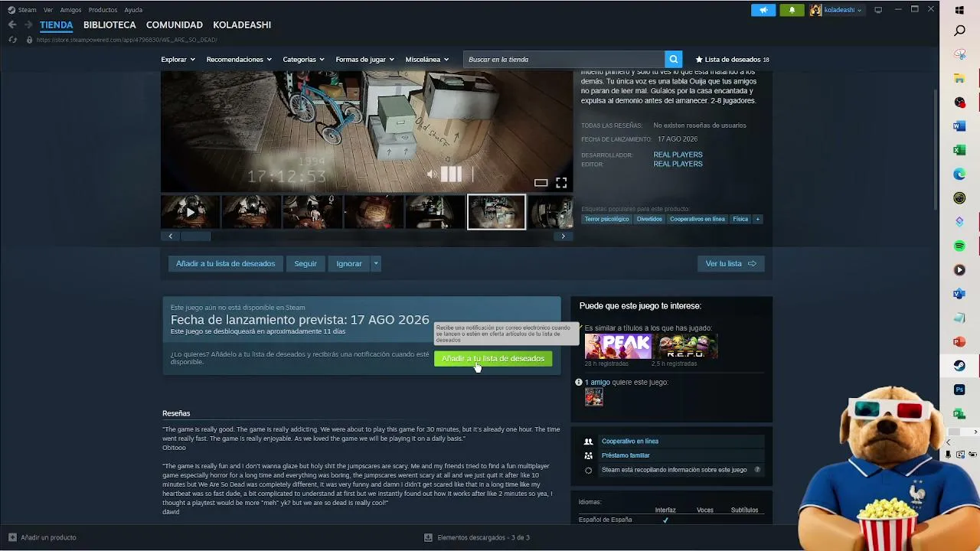
Task: Open Photoshop from the taskbar
Action: click(x=959, y=390)
